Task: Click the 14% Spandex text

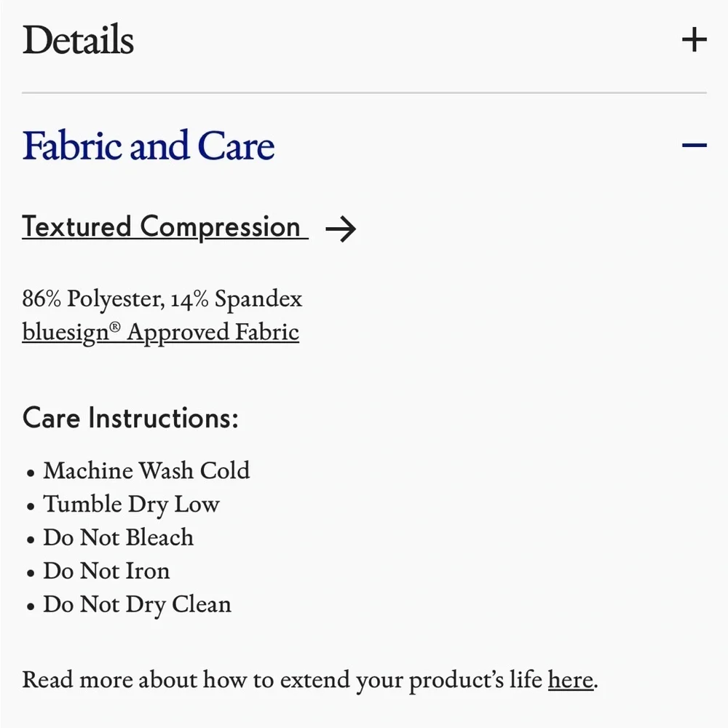Action: pos(237,298)
